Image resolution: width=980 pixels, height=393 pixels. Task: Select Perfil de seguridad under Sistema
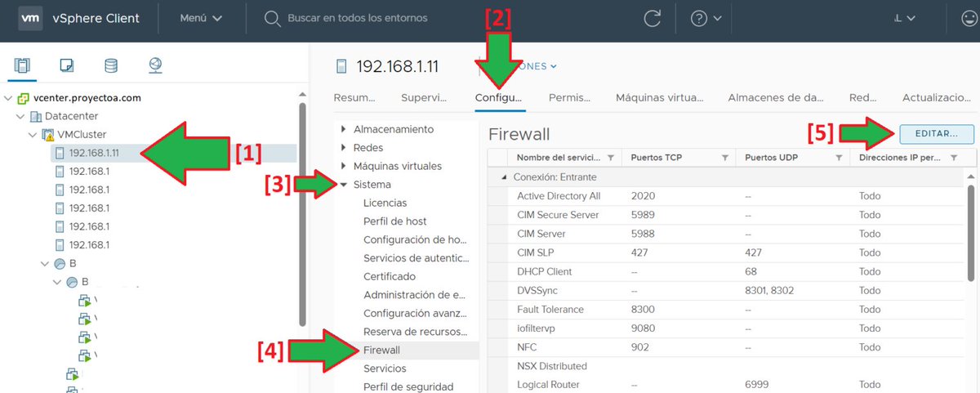pyautogui.click(x=408, y=386)
